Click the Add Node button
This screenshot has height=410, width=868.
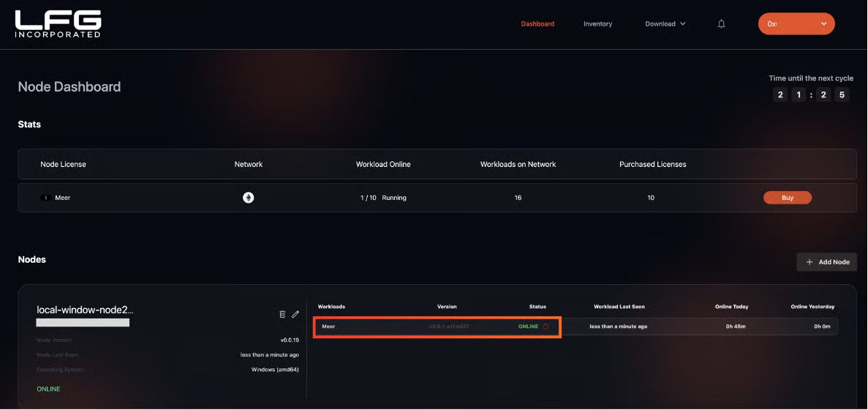pyautogui.click(x=826, y=262)
